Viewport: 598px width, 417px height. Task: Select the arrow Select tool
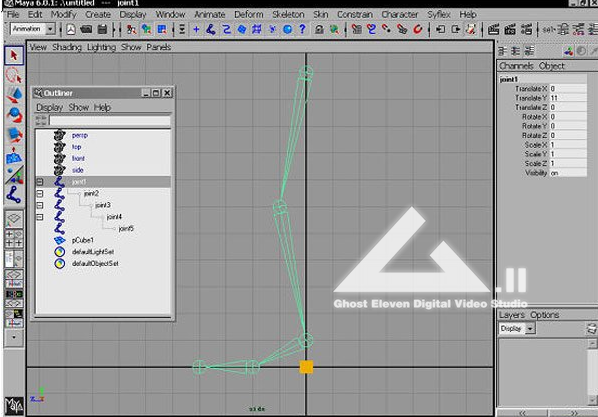coord(14,55)
